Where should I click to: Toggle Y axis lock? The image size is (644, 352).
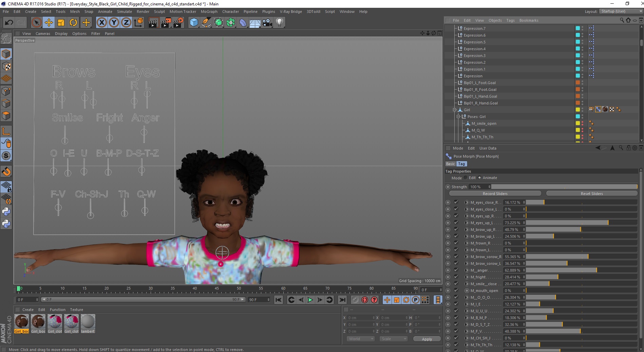tap(114, 23)
